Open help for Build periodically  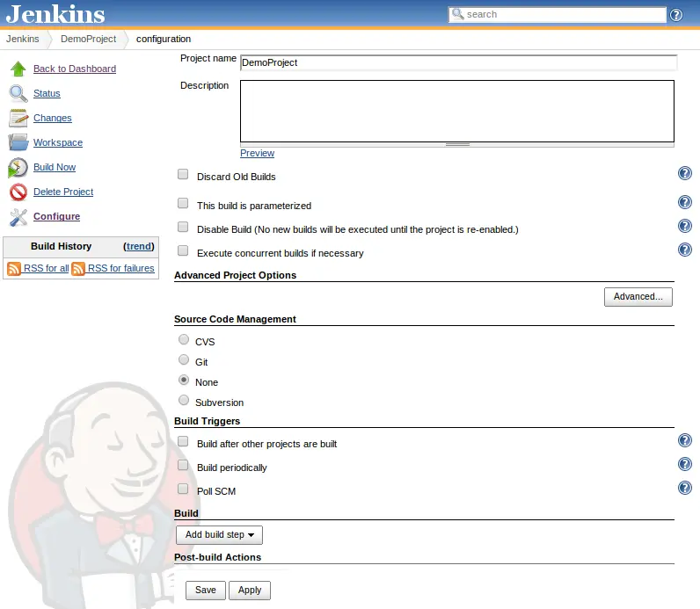pos(685,464)
